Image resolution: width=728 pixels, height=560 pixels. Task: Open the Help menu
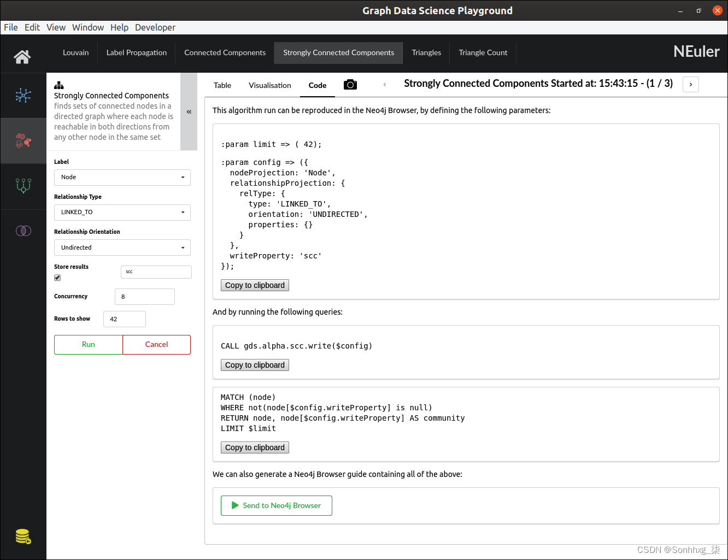[x=119, y=27]
